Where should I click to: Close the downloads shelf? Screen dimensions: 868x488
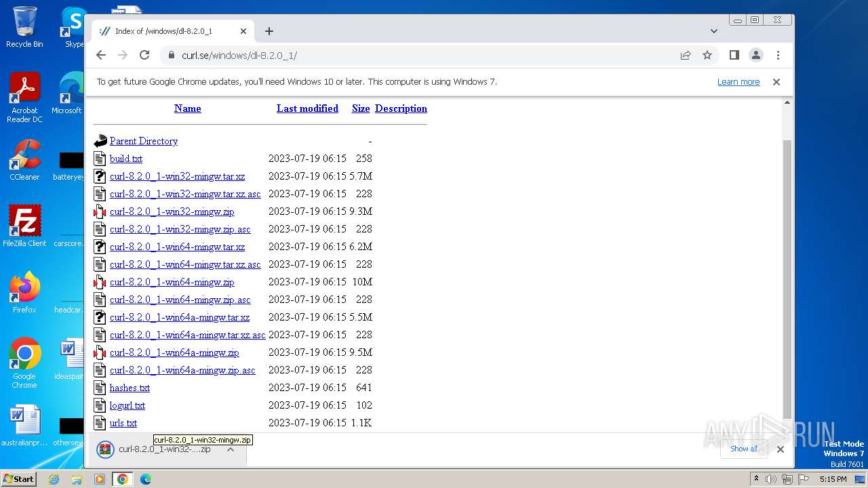[x=781, y=449]
